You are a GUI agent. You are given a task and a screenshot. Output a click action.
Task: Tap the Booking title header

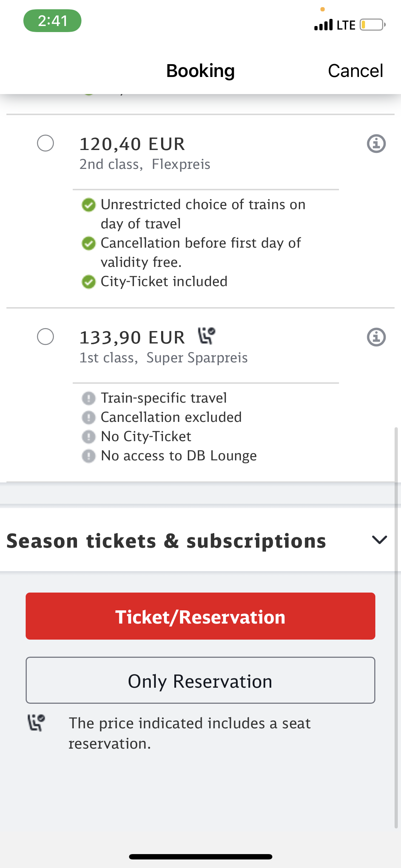(x=200, y=71)
